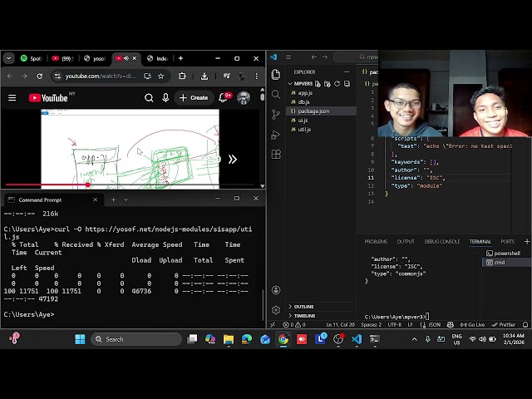This screenshot has height=399, width=532.
Task: Open Command Prompt new tab dropdown arrow
Action: click(x=126, y=199)
